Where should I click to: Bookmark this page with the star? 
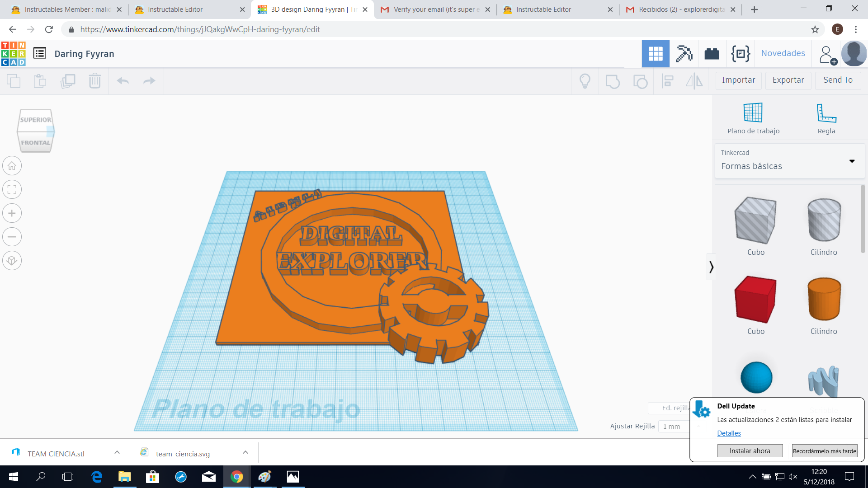tap(815, 29)
